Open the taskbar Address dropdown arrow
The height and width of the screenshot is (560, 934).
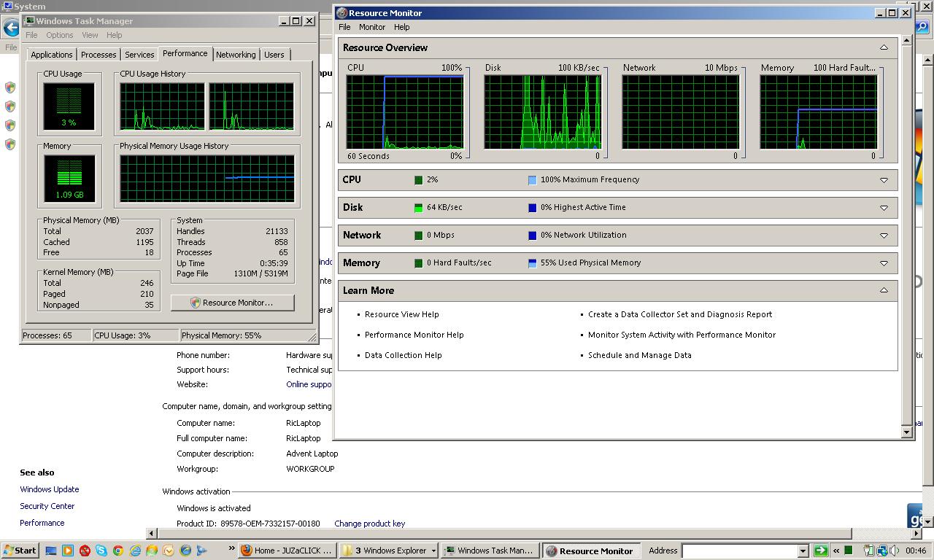[x=803, y=551]
